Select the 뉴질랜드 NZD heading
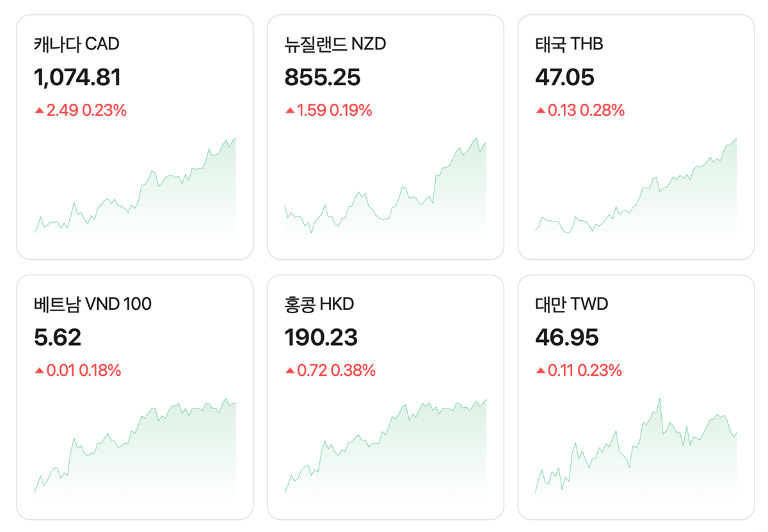 pos(335,44)
